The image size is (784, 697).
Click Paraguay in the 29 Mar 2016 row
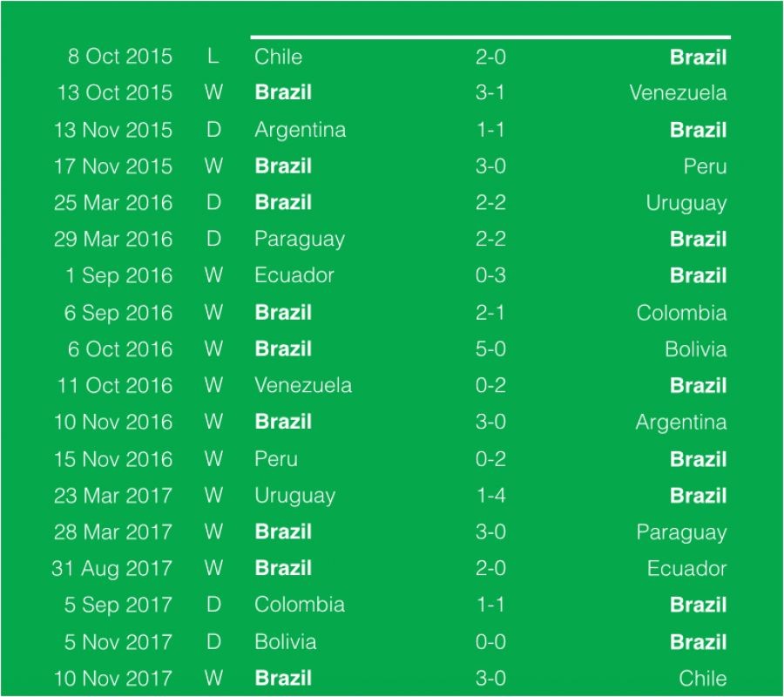coord(299,240)
